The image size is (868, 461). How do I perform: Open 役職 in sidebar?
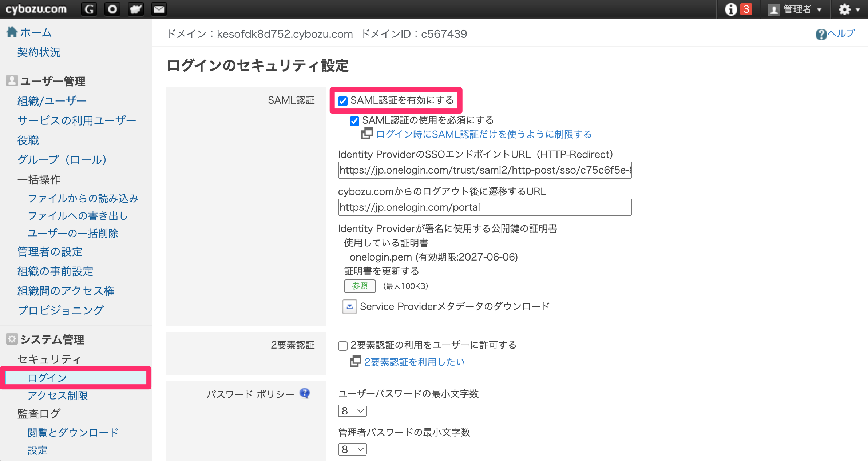coord(28,140)
